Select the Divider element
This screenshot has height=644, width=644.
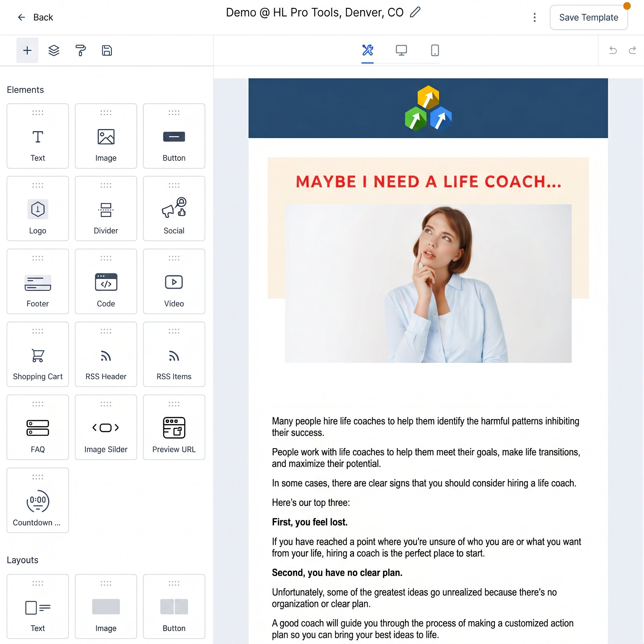tap(106, 209)
